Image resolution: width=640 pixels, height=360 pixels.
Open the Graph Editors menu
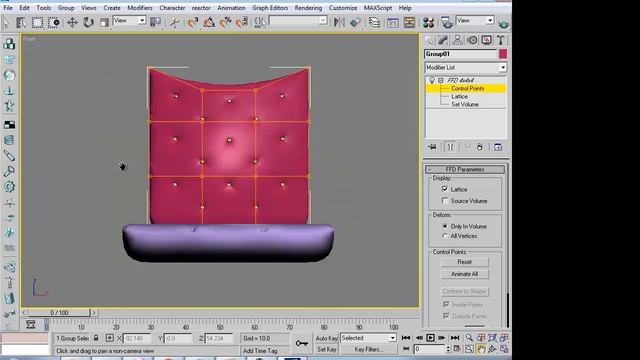pyautogui.click(x=270, y=8)
